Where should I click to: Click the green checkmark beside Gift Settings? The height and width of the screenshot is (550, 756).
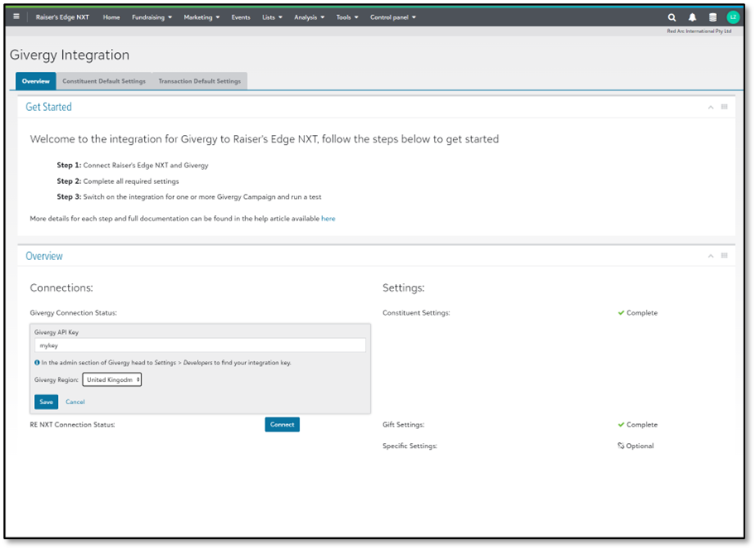pos(621,424)
